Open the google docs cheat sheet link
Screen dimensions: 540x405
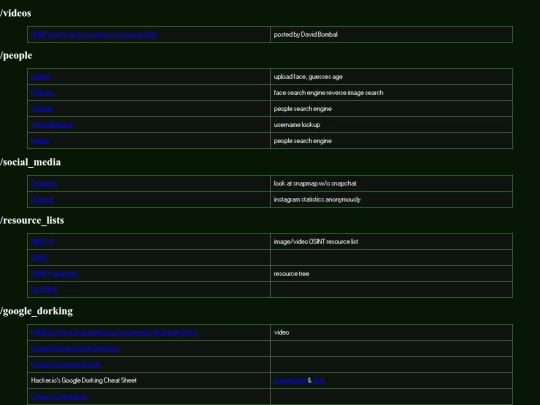point(290,381)
